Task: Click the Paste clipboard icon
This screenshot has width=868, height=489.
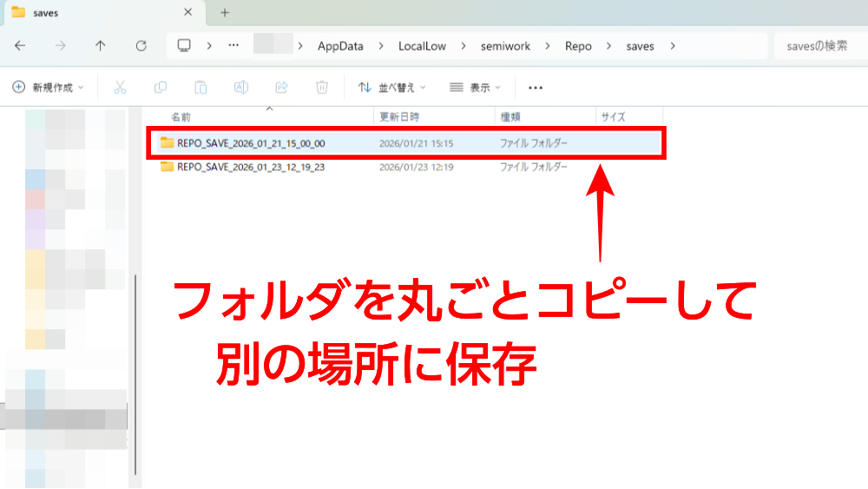Action: [x=201, y=88]
